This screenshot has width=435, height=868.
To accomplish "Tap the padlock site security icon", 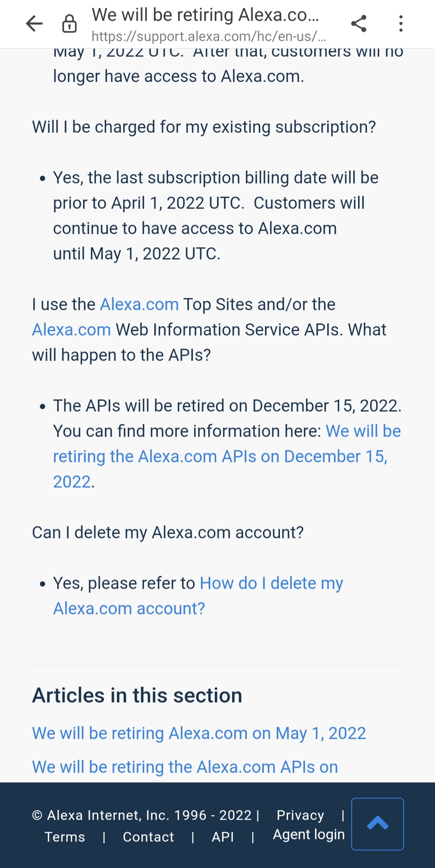I will (x=69, y=24).
